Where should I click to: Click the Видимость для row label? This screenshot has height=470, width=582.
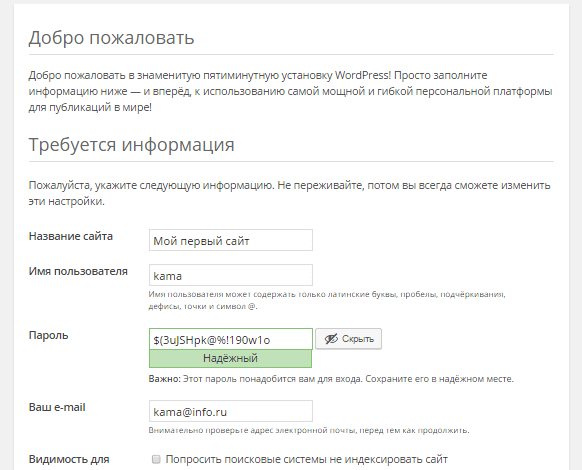69,460
